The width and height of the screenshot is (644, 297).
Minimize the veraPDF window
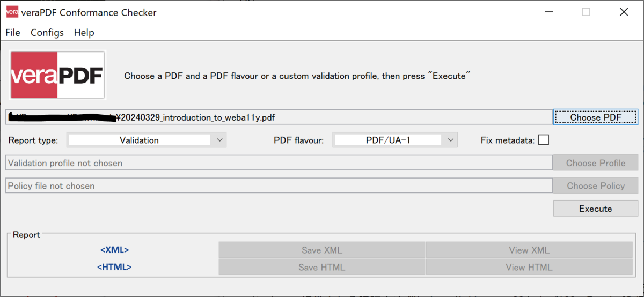(x=548, y=12)
